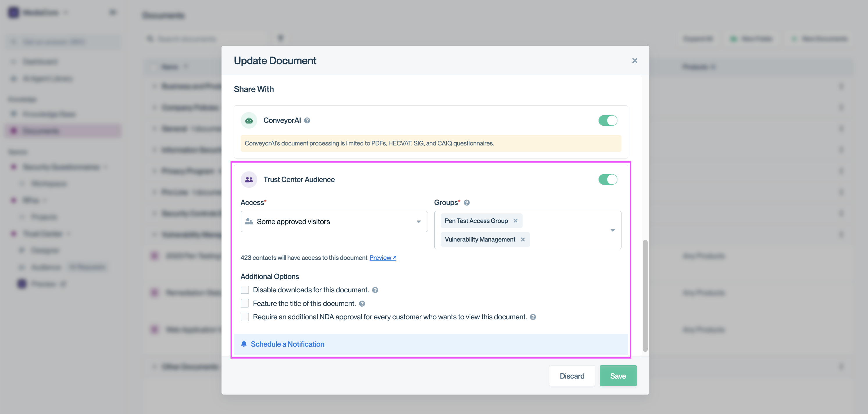
Task: Click the Save button
Action: click(618, 376)
